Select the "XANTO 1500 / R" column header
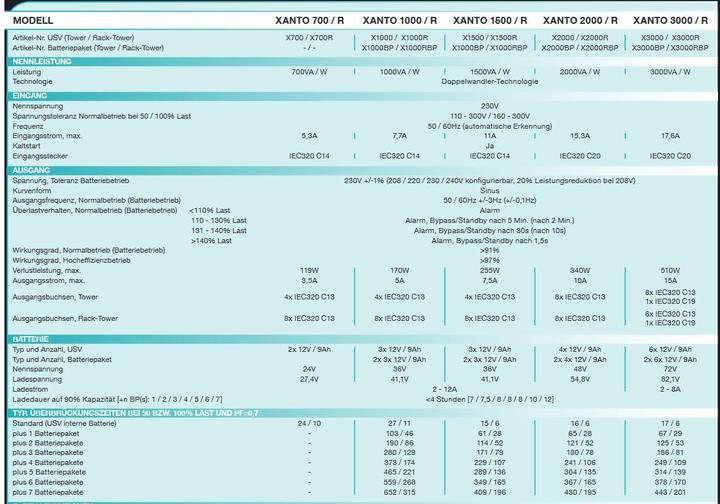Screen dimensions: 720x504 (x=489, y=20)
